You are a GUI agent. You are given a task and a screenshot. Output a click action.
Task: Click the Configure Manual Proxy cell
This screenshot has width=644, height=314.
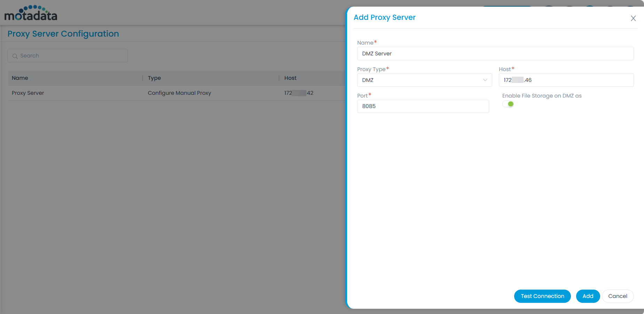(x=179, y=93)
